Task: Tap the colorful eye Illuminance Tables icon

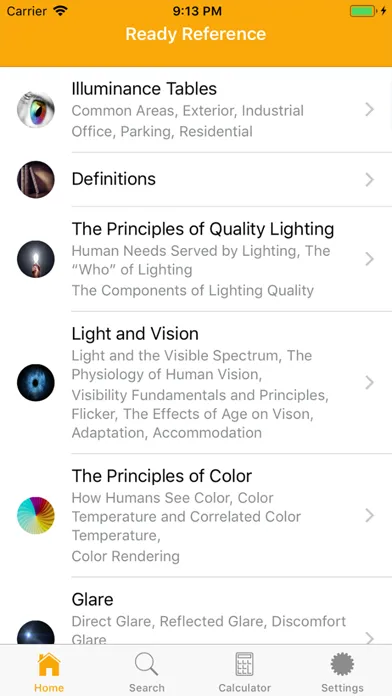Action: 36,109
